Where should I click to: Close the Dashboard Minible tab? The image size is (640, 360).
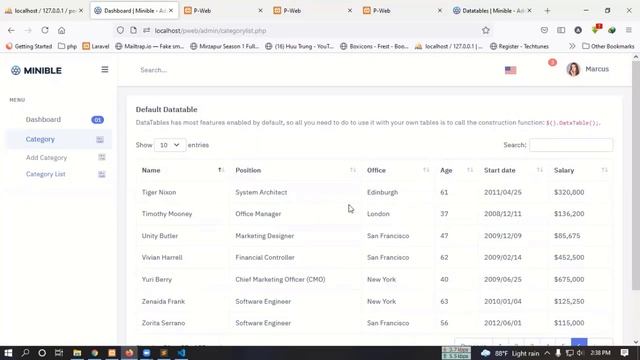171,11
